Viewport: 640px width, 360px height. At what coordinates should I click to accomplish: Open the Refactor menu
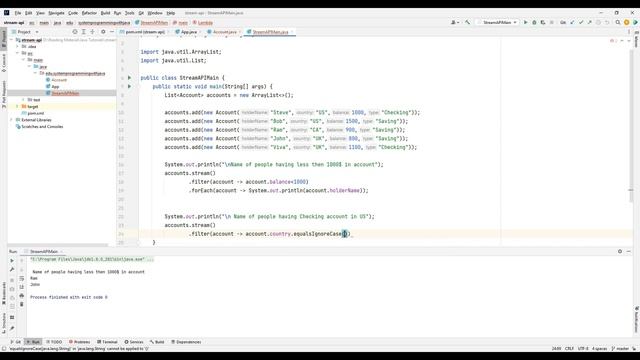[89, 13]
